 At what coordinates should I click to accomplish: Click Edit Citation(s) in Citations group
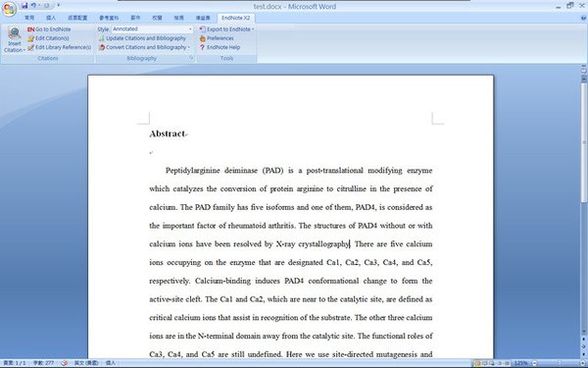(x=48, y=38)
